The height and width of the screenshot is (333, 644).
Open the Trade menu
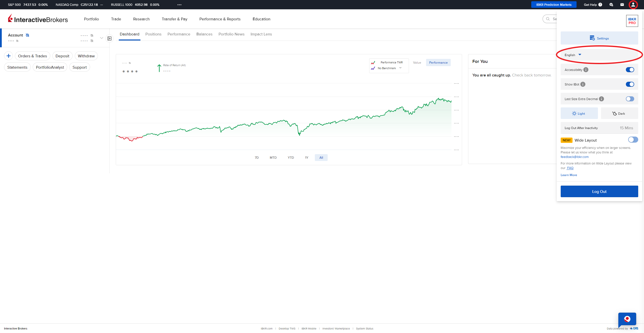click(116, 19)
